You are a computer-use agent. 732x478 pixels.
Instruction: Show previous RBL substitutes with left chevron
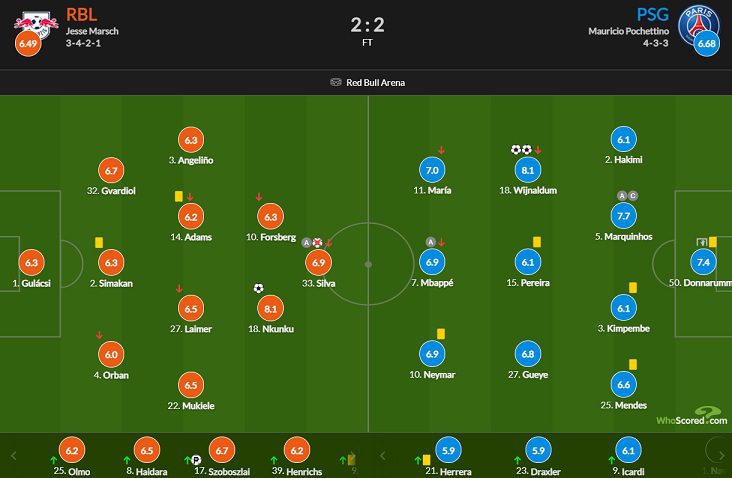pyautogui.click(x=14, y=456)
